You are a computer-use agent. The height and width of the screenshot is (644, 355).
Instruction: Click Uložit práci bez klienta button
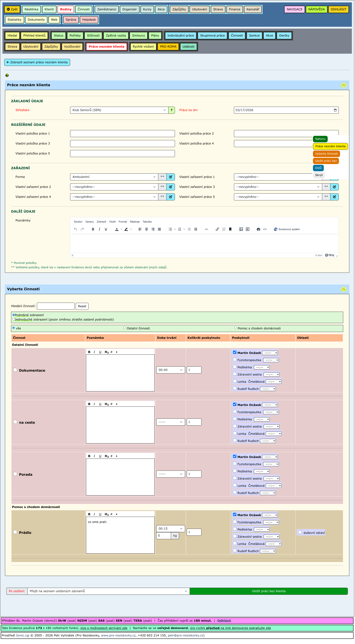tap(268, 591)
